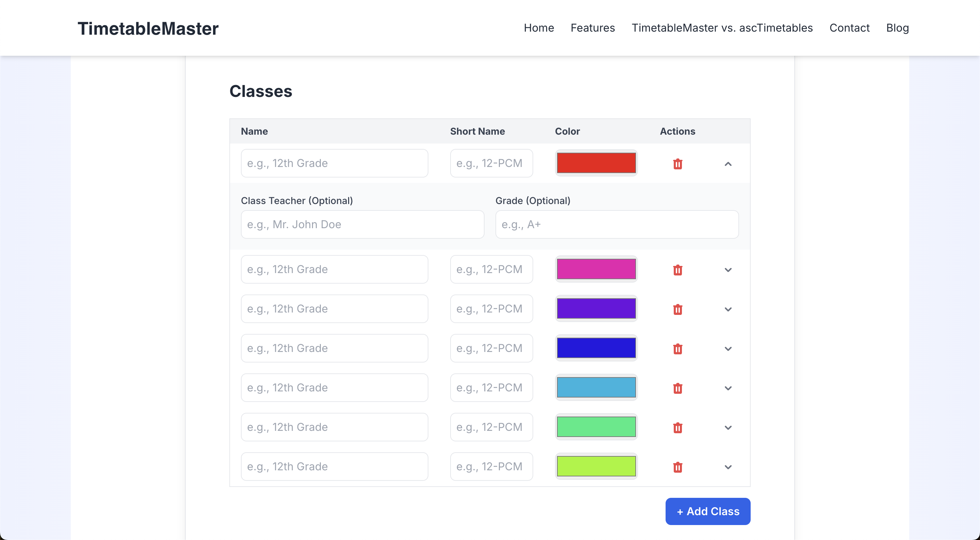Delete the class row with light blue color
Screen dimensions: 980x540
pos(677,388)
